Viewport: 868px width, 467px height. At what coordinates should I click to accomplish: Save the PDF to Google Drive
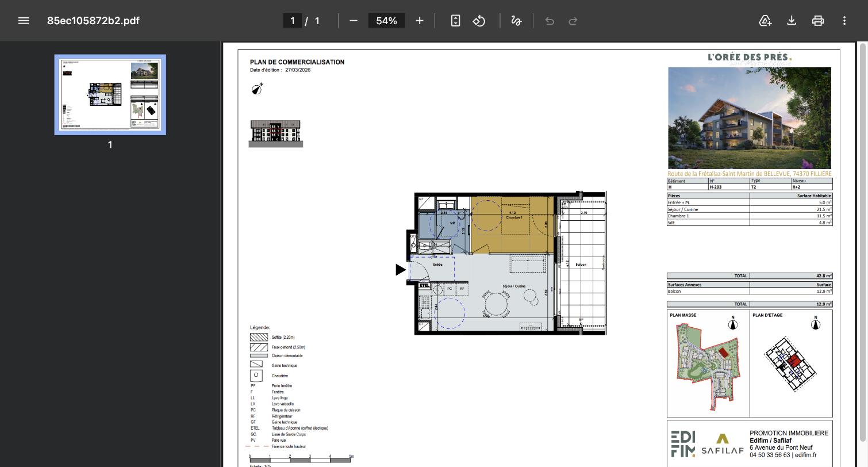click(x=765, y=21)
